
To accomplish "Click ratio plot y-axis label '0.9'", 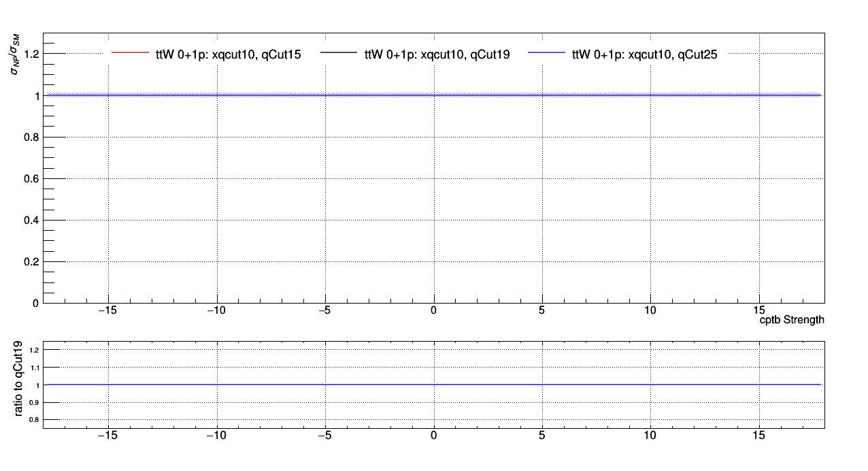I will [x=35, y=403].
